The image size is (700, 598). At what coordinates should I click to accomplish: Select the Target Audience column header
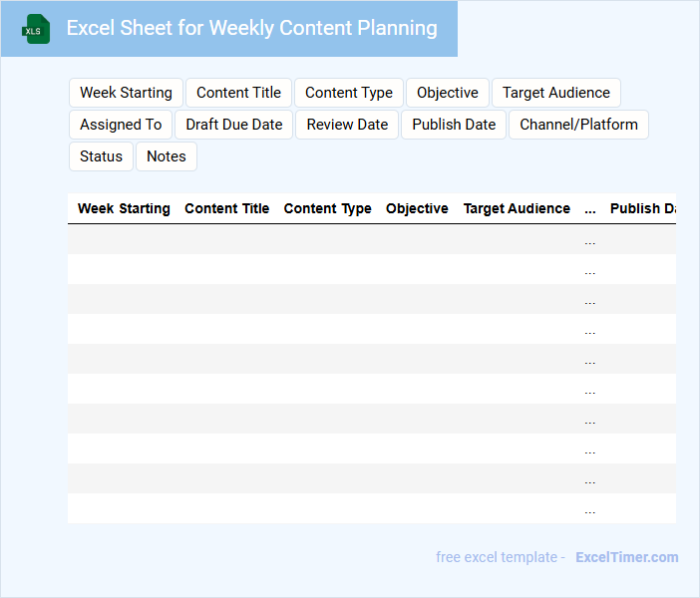pyautogui.click(x=517, y=209)
